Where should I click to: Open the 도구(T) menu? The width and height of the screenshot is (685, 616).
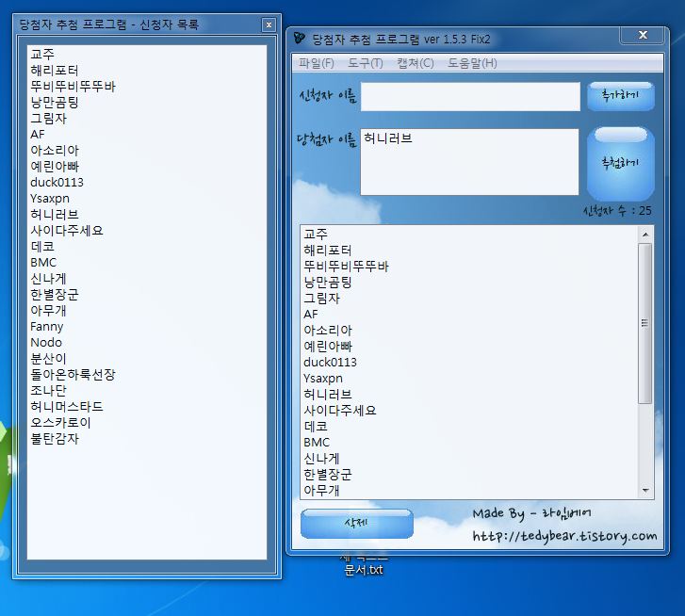click(x=366, y=64)
